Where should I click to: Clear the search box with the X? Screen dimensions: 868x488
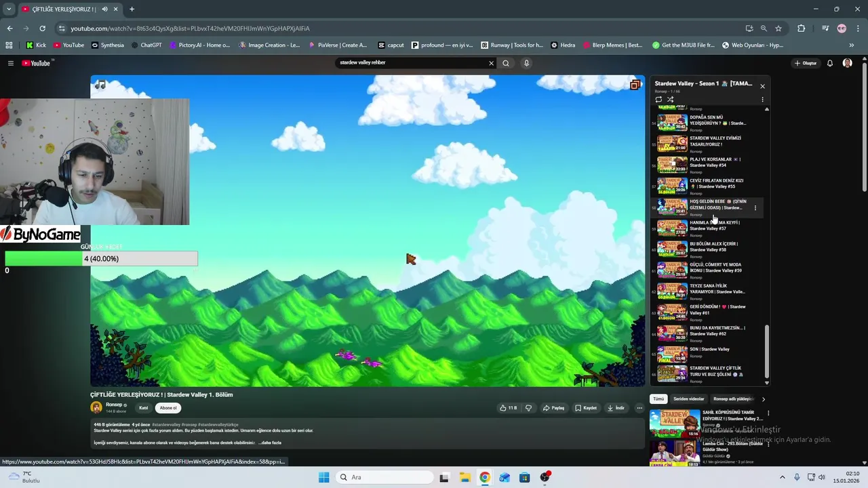click(x=491, y=63)
